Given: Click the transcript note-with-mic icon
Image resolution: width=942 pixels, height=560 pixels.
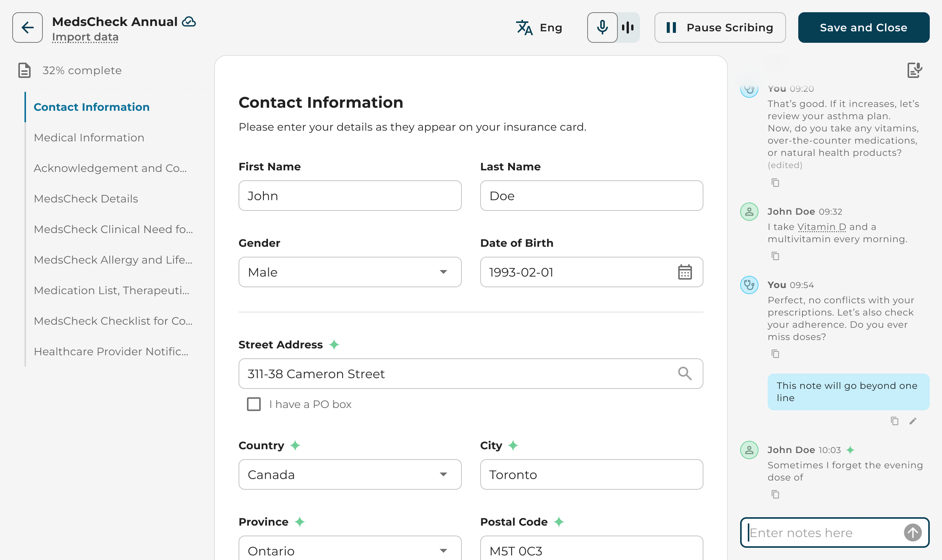Looking at the screenshot, I should (915, 70).
